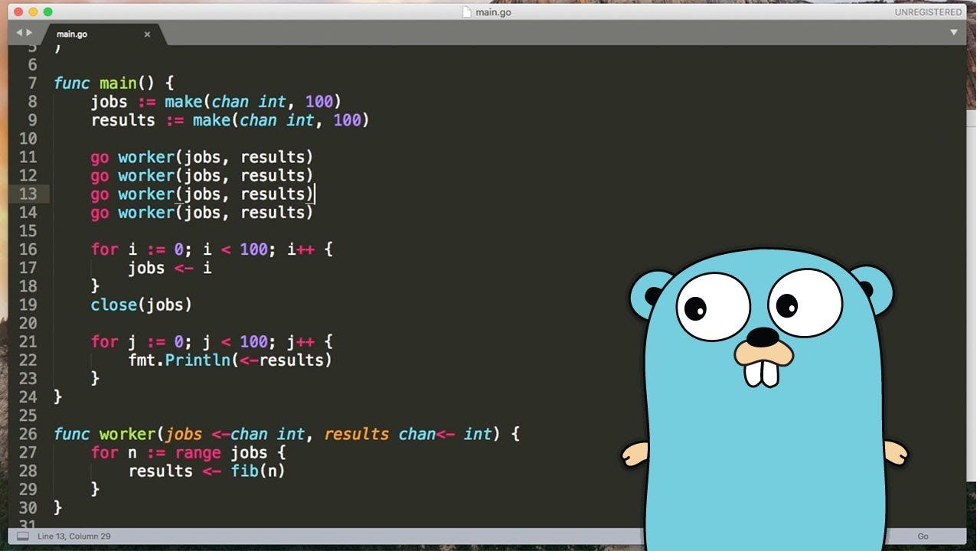Viewport: 980px width, 551px height.
Task: Click the "jobs := make(chan int, 100)" line
Action: (x=216, y=102)
